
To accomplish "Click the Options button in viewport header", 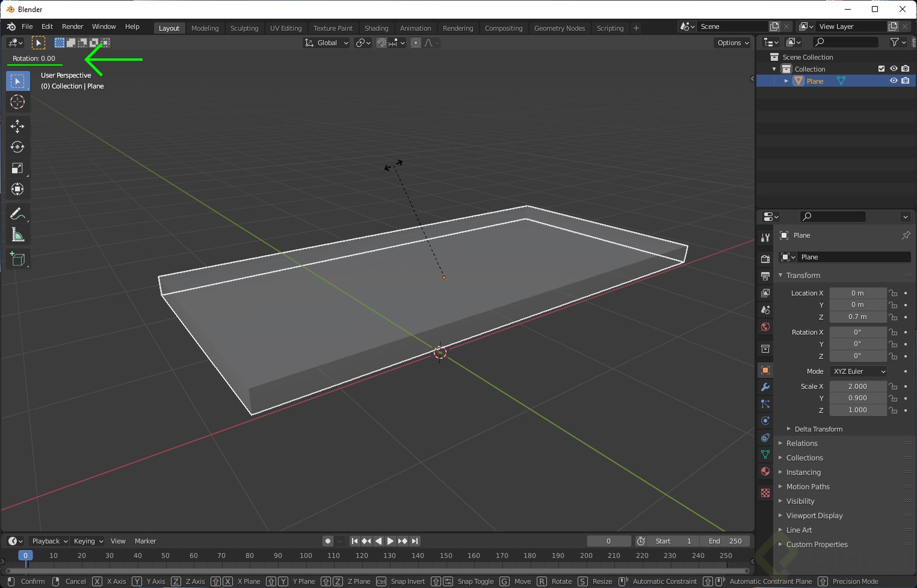I will [732, 43].
